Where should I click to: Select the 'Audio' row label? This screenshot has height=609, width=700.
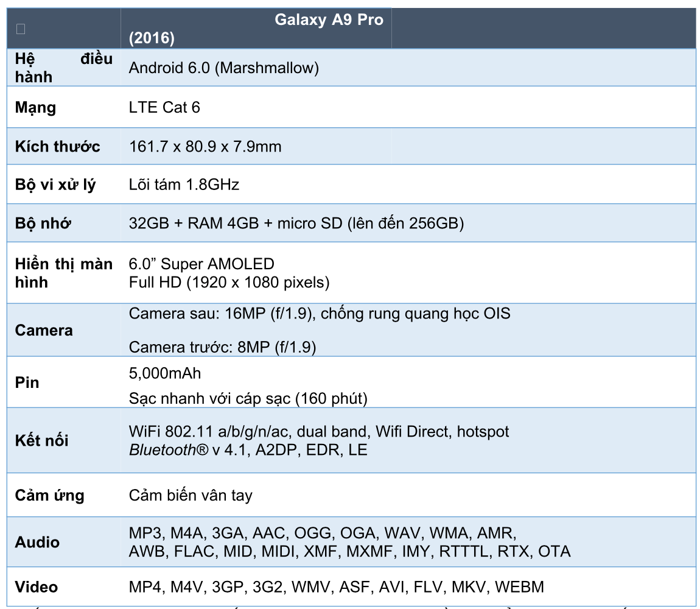(37, 543)
